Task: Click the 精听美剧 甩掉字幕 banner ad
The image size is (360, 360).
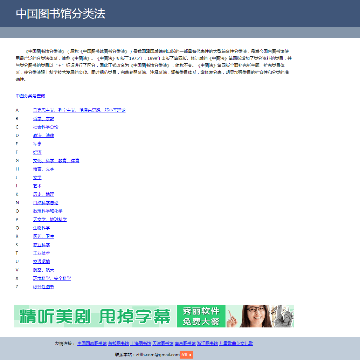Action: [x=154, y=316]
